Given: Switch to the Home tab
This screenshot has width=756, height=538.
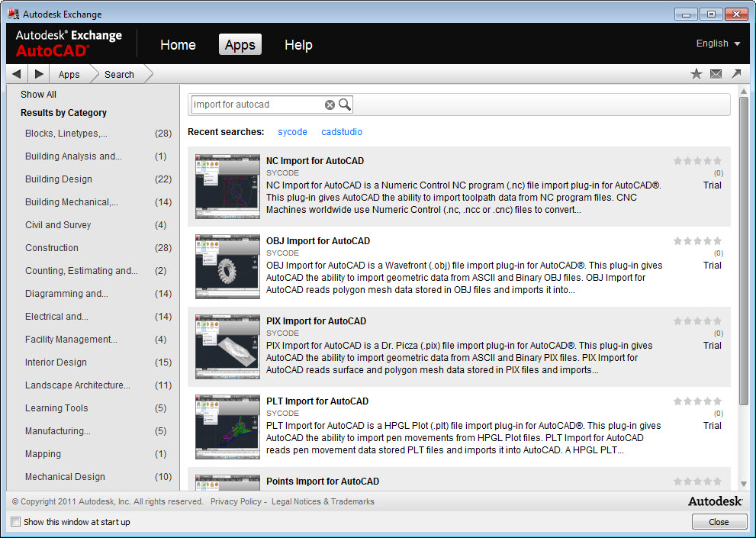Looking at the screenshot, I should tap(178, 44).
